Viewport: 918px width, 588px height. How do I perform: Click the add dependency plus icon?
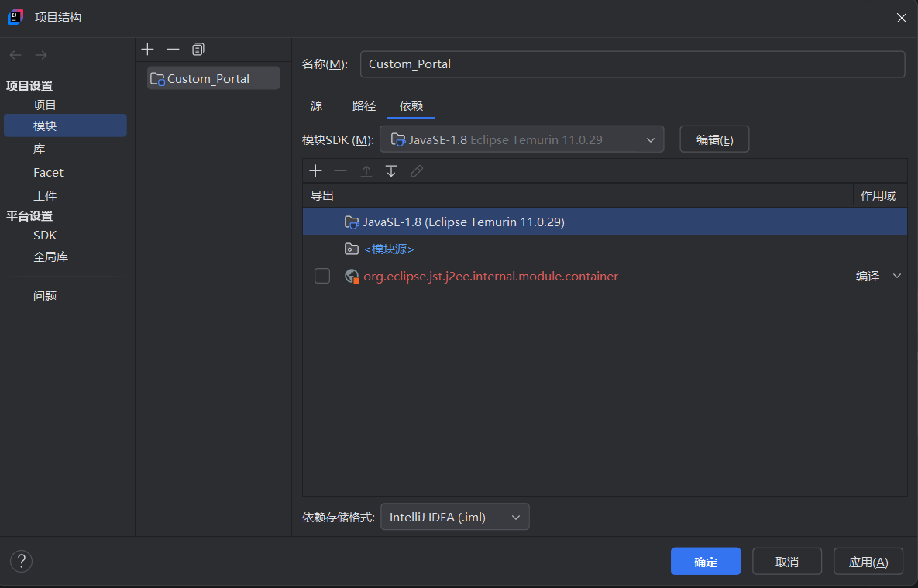pyautogui.click(x=315, y=171)
